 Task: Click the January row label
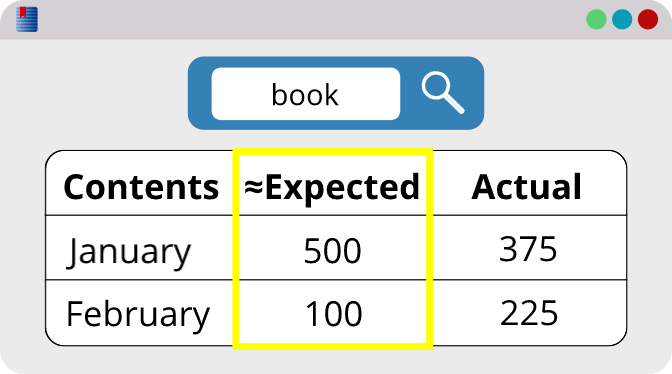coord(129,252)
